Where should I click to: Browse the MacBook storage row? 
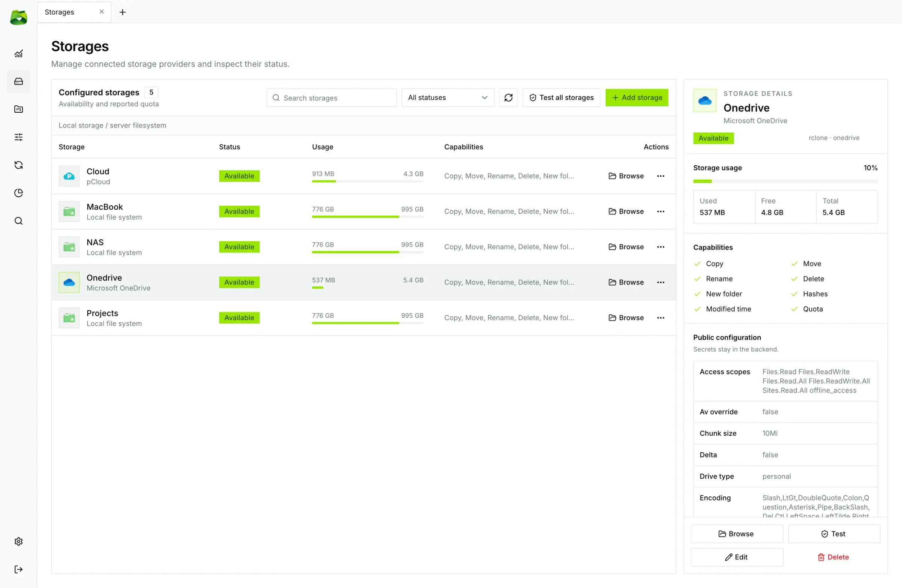coord(626,212)
